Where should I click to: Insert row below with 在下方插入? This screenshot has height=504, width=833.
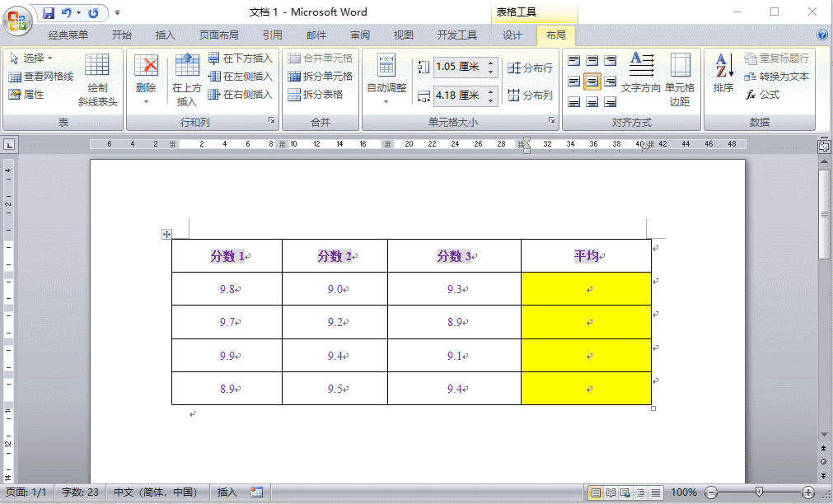241,58
